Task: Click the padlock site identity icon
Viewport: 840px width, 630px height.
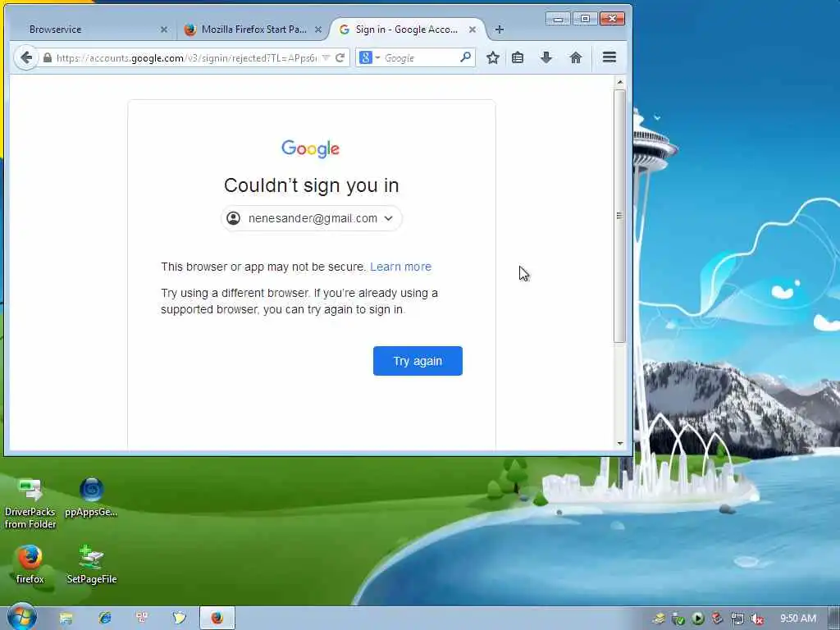Action: pyautogui.click(x=48, y=58)
